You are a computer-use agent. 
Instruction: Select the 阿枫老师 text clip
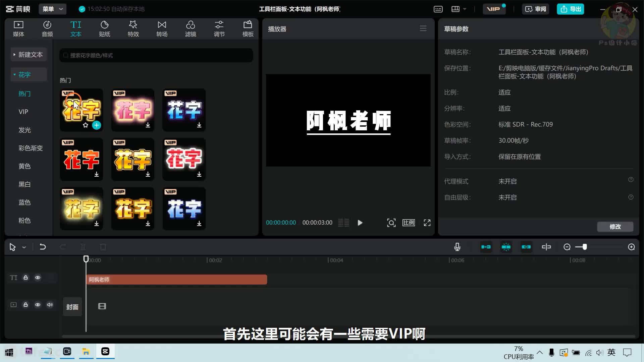point(176,280)
